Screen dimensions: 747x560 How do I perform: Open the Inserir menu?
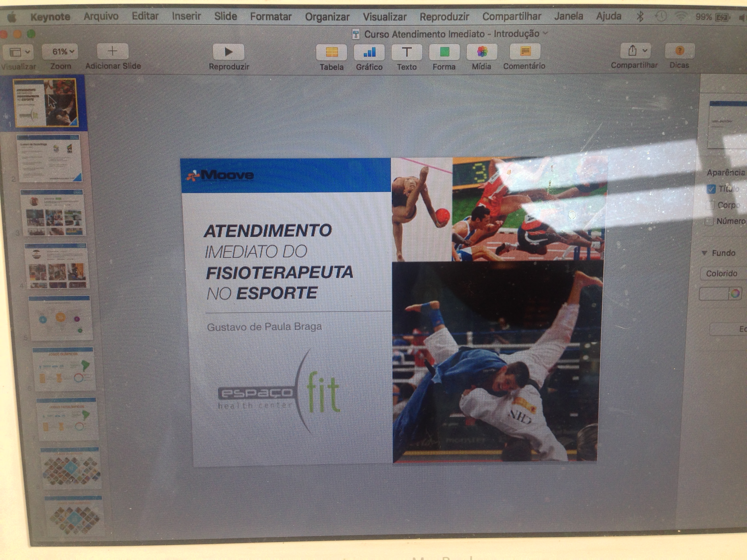(x=186, y=16)
